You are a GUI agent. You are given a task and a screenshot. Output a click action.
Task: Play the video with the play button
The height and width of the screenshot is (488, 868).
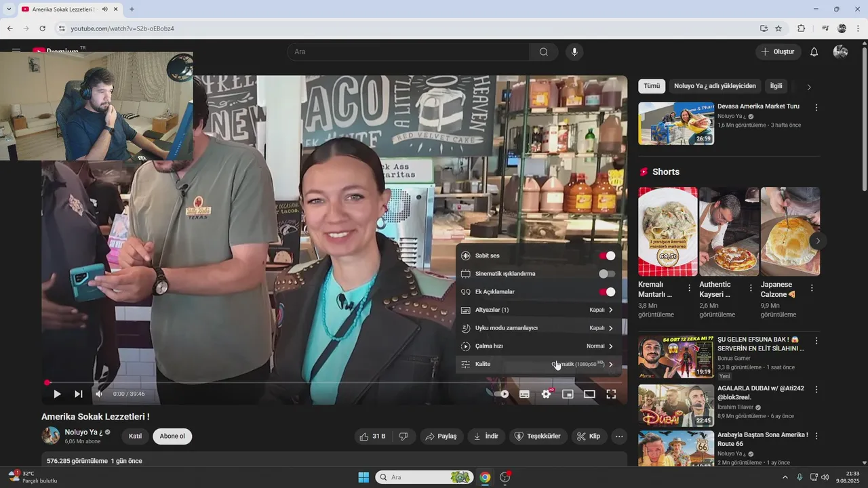click(57, 394)
